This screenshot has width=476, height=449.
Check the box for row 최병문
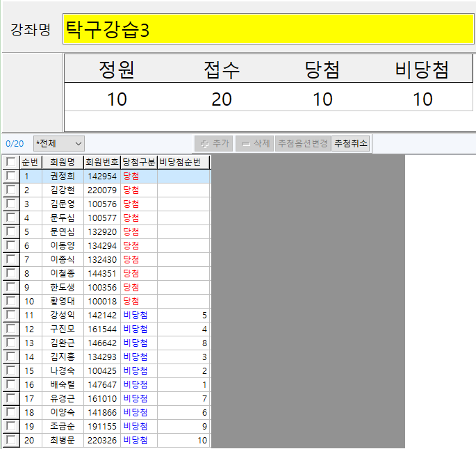(11, 440)
